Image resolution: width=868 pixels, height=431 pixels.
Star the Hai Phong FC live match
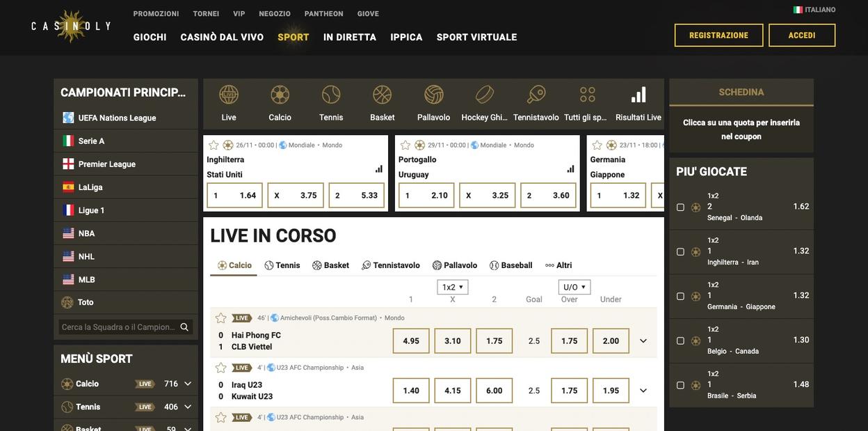pos(221,318)
